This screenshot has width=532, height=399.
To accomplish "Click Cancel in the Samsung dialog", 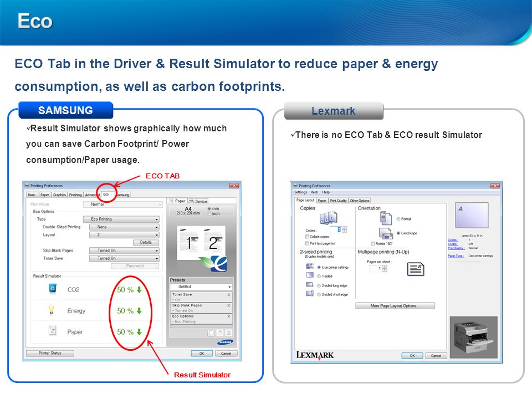I will (x=226, y=354).
